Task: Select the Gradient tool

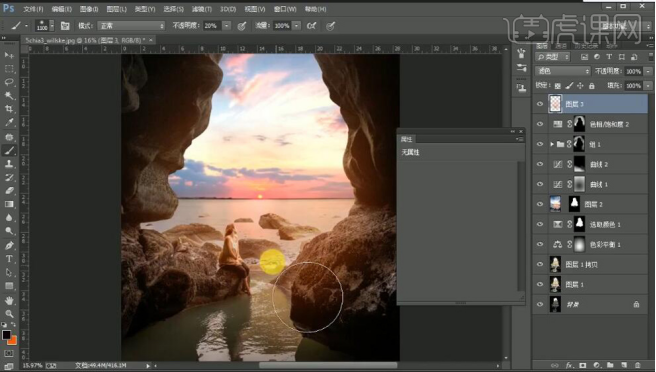Action: pyautogui.click(x=9, y=204)
